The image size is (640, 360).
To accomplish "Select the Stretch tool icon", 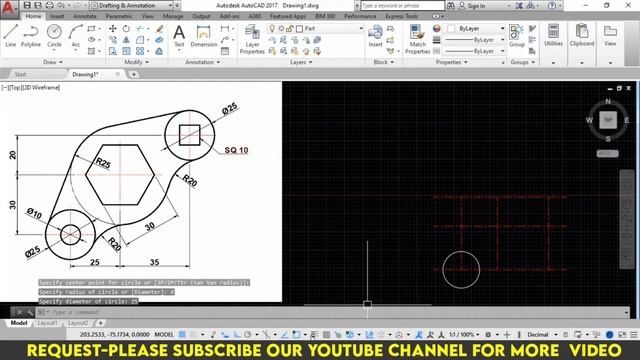I will tap(113, 51).
